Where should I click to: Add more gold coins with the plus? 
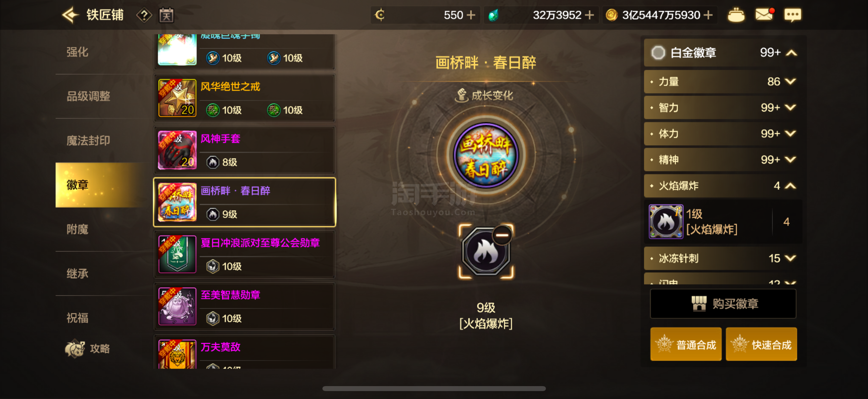(708, 15)
